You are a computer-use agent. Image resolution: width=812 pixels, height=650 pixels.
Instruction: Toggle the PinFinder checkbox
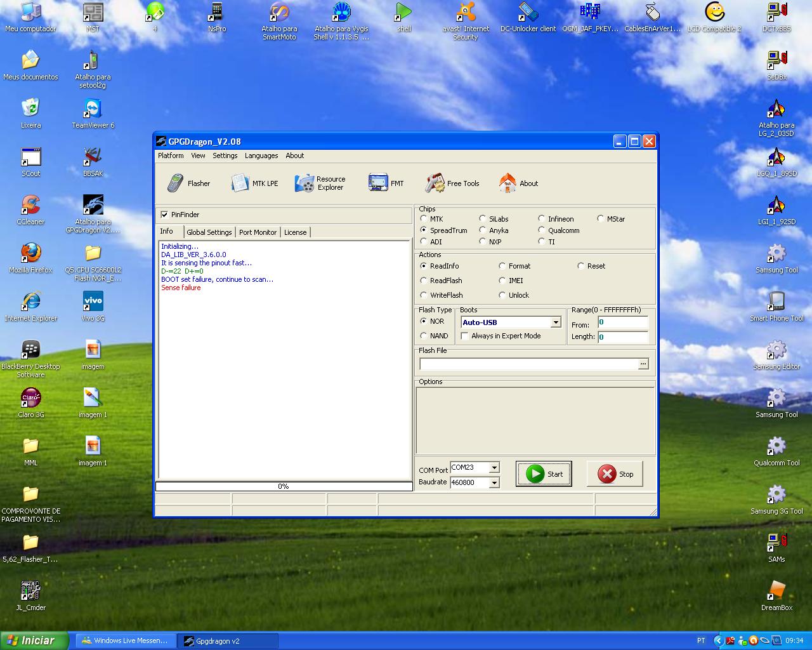(165, 215)
